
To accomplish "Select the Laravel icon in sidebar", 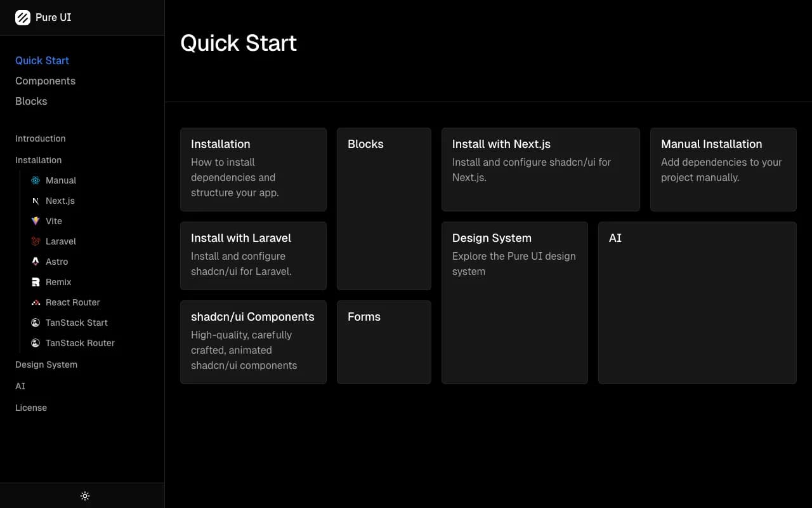I will [x=36, y=241].
